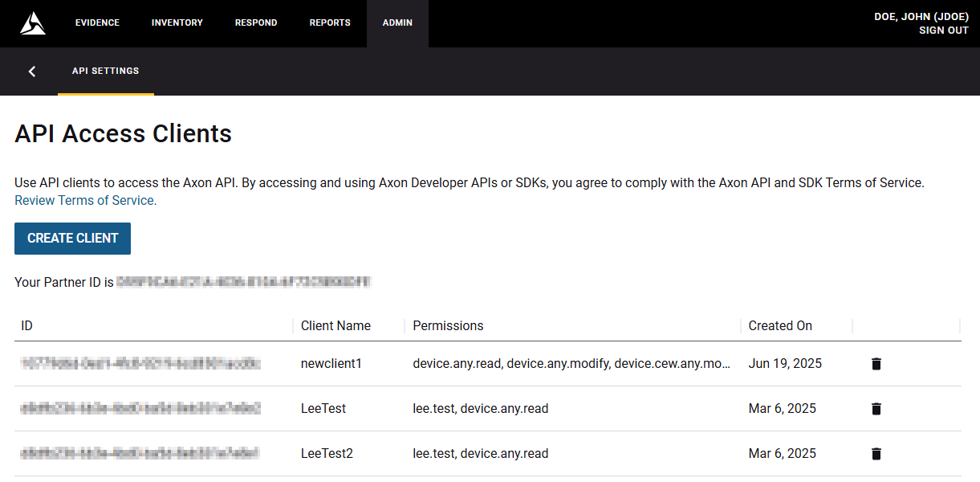
Task: Click the Create Client button
Action: tap(72, 239)
